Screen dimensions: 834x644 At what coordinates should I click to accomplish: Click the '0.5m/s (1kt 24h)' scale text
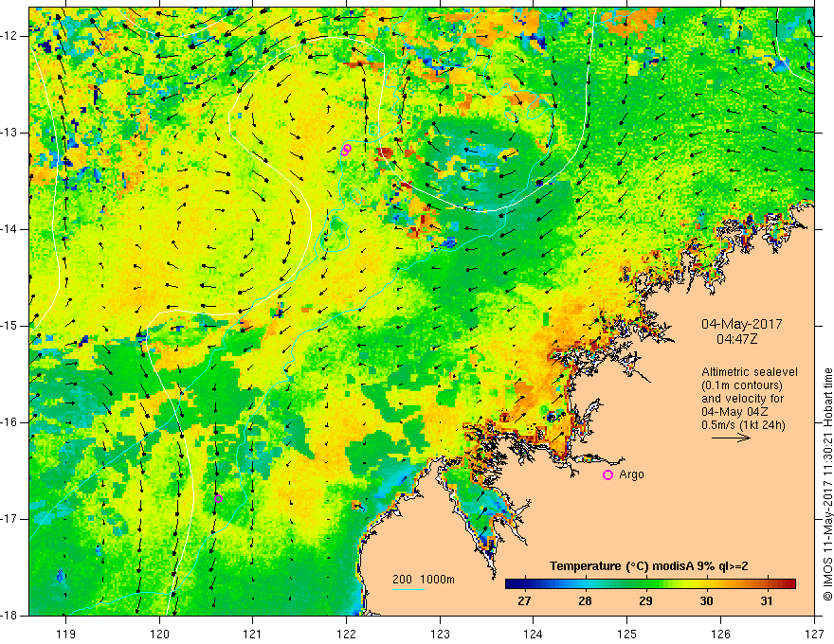pos(743,425)
